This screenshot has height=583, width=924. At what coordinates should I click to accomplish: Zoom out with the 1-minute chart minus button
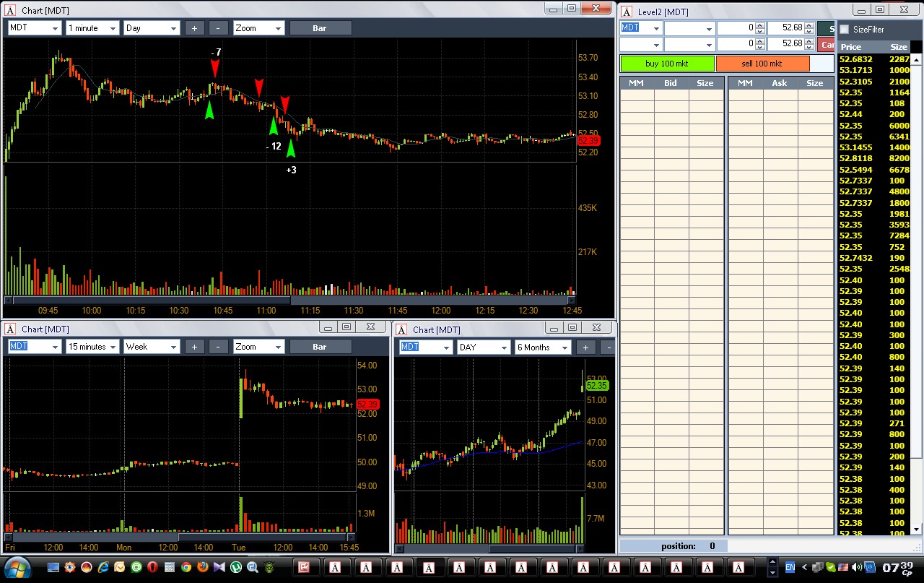click(219, 28)
